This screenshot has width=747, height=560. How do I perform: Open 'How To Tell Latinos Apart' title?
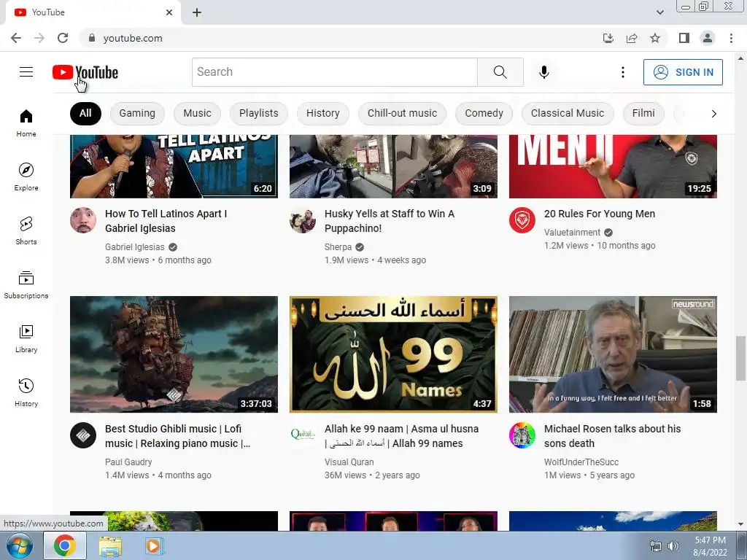[x=166, y=221]
